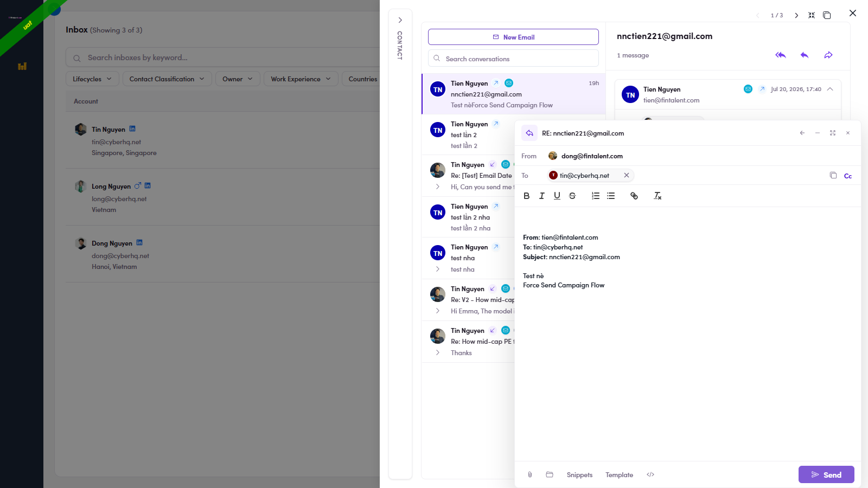This screenshot has height=488, width=868.
Task: Open the Owner filter dropdown
Action: pos(238,79)
